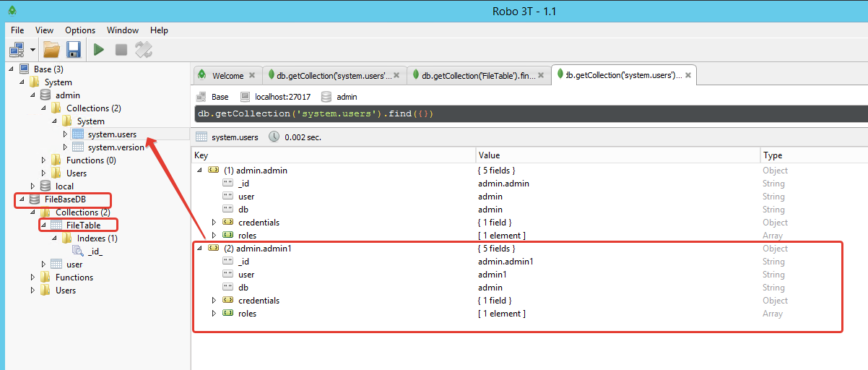
Task: Click the credentials object icon in admin.admin1
Action: tap(227, 301)
